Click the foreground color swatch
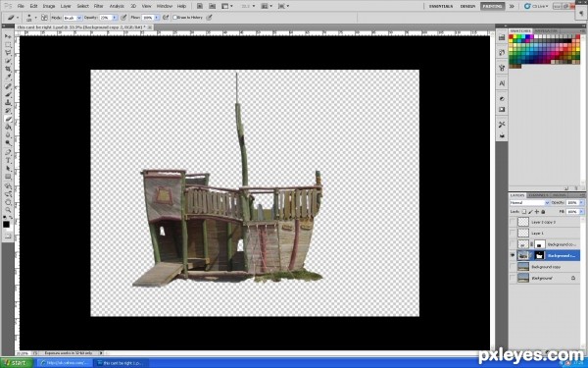Image resolution: width=588 pixels, height=368 pixels. (7, 224)
